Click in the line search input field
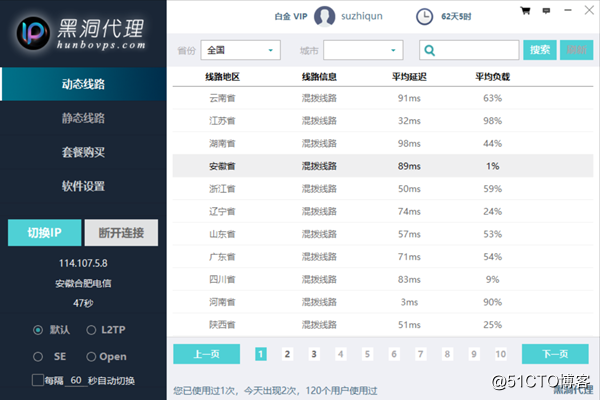Image resolution: width=600 pixels, height=400 pixels. click(x=469, y=50)
